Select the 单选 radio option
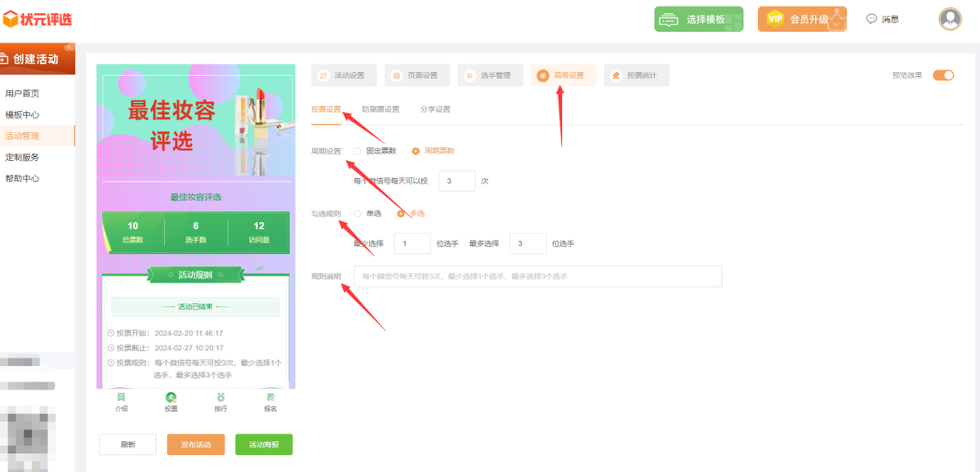Screen dimensions: 980x472 [358, 213]
